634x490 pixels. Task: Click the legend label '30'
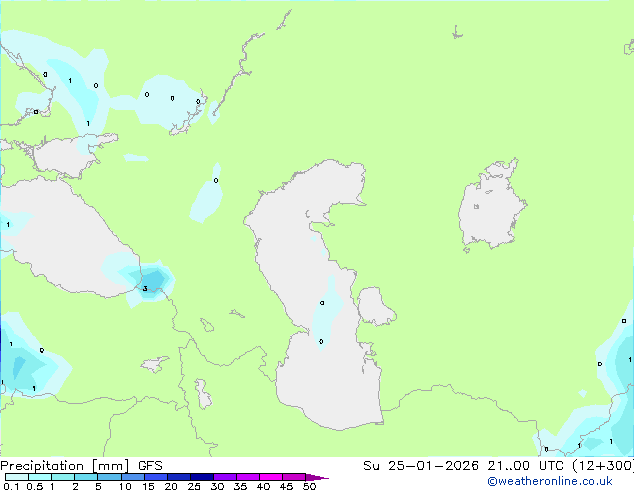(x=217, y=486)
